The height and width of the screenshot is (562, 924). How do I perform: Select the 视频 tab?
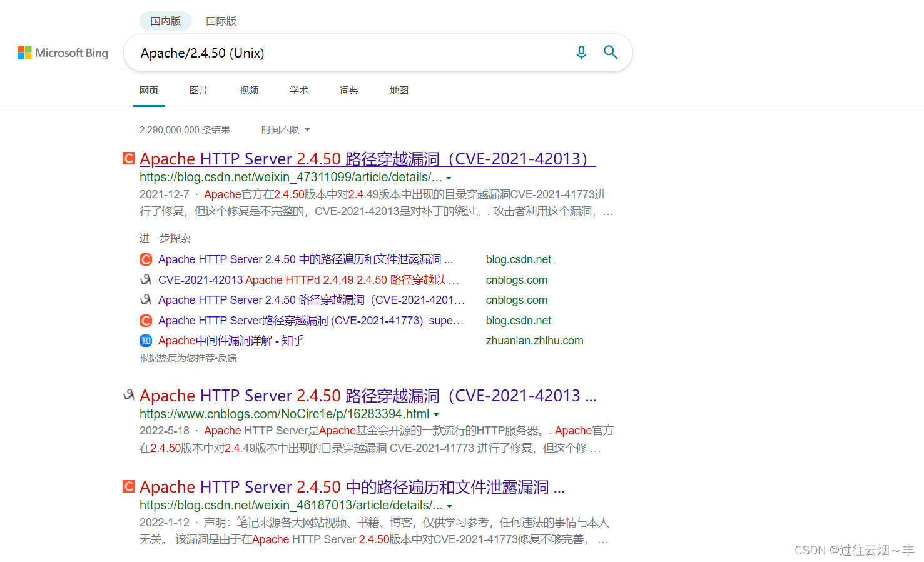click(249, 91)
